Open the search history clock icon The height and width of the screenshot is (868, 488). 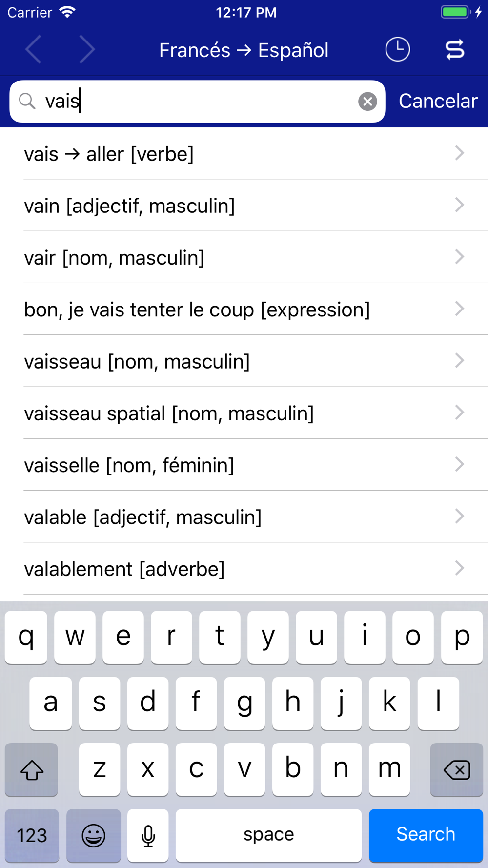coord(398,50)
